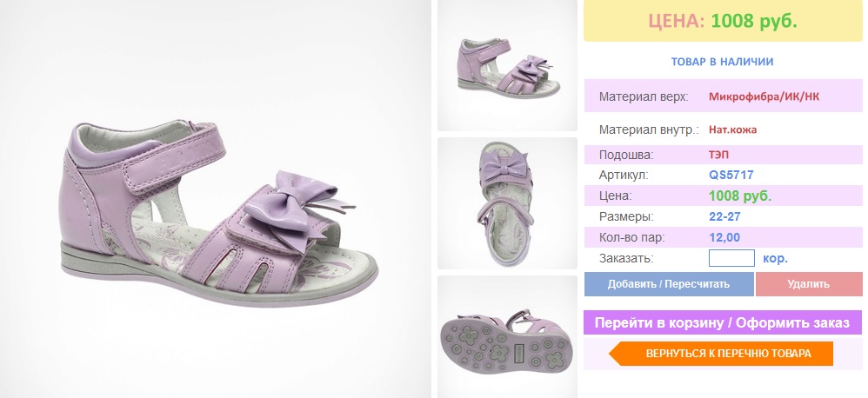The height and width of the screenshot is (398, 868).
Task: Click the green 1008 руб. table price
Action: [740, 196]
